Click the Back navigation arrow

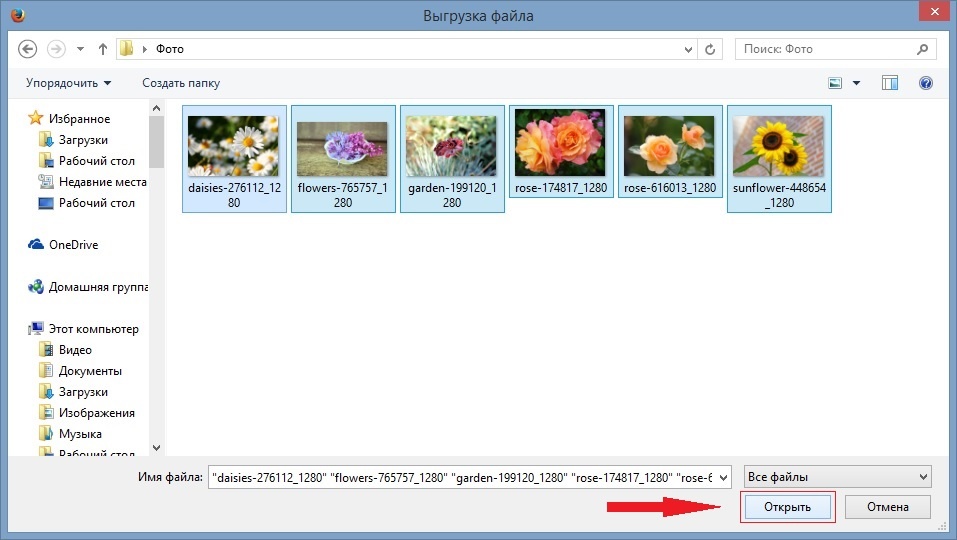[x=27, y=49]
